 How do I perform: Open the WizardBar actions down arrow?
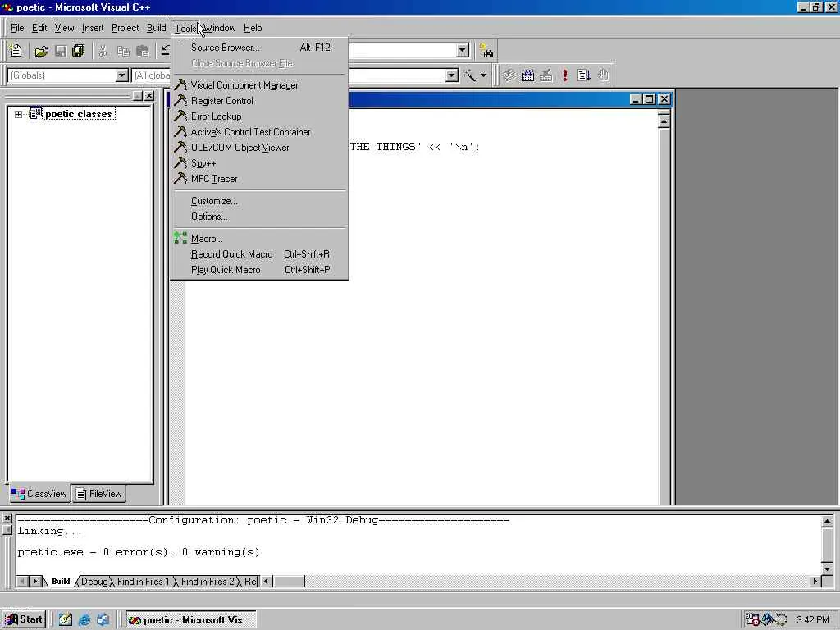click(483, 75)
